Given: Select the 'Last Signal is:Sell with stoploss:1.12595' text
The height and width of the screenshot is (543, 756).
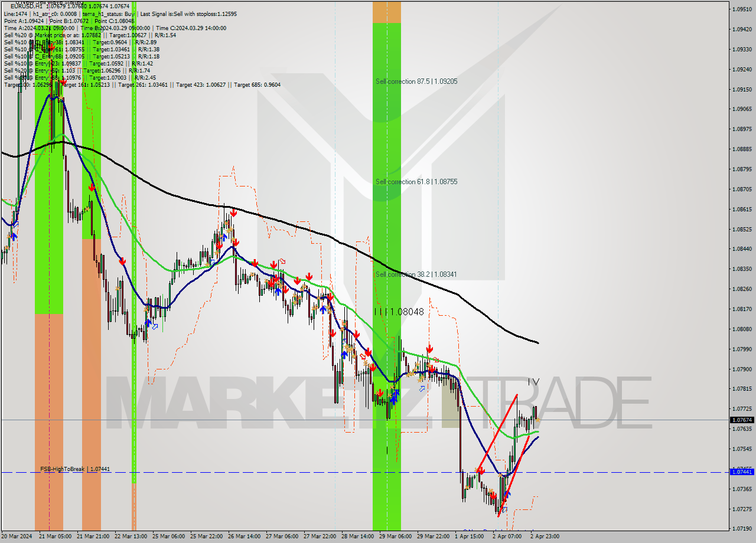Looking at the screenshot, I should 187,14.
